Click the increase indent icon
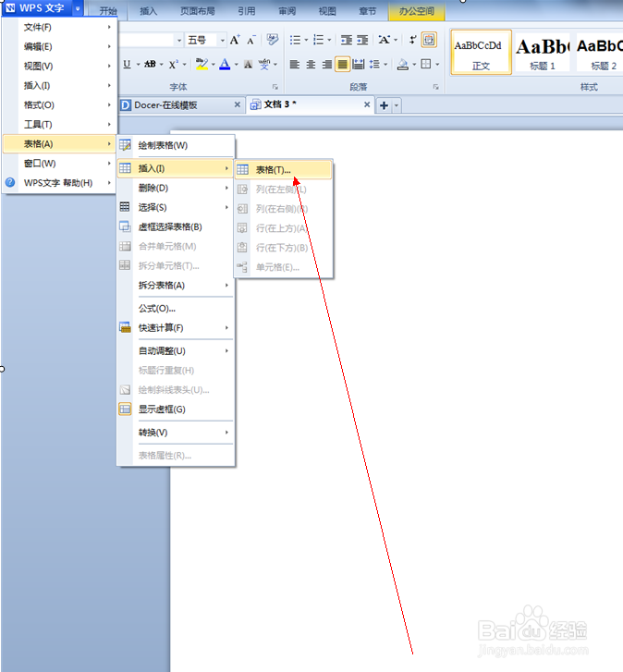The width and height of the screenshot is (623, 672). coord(362,40)
